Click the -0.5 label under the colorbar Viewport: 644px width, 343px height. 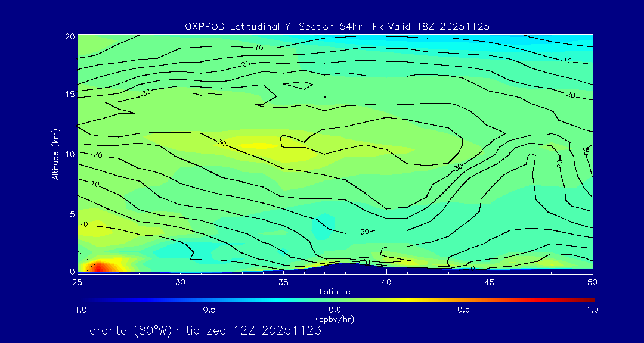tap(206, 310)
